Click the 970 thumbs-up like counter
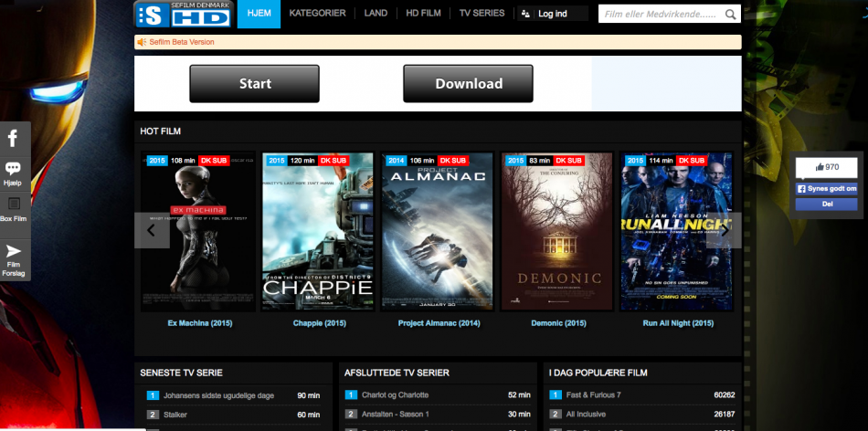This screenshot has height=431, width=868. [826, 167]
